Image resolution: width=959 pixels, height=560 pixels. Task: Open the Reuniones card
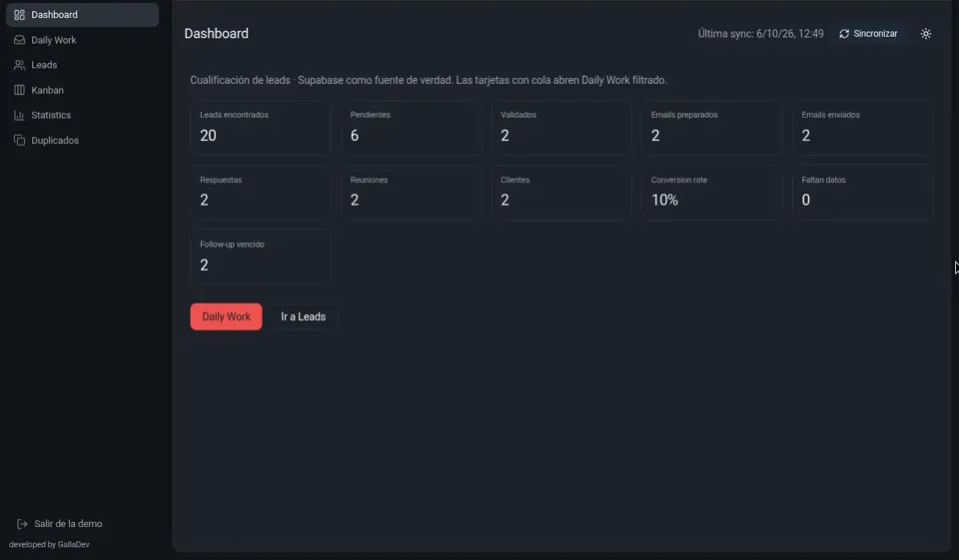tap(411, 193)
